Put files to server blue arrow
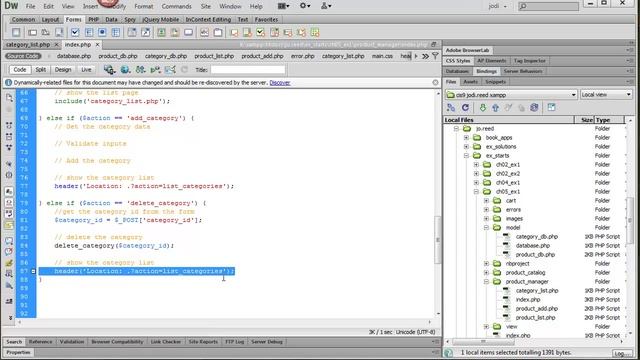 point(495,107)
